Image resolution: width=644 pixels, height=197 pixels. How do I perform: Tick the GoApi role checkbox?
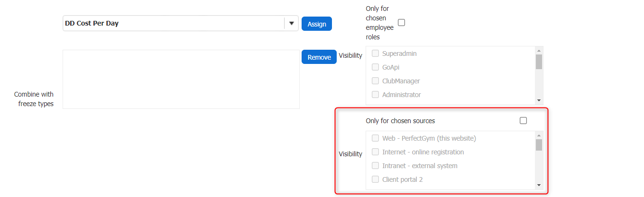[375, 67]
